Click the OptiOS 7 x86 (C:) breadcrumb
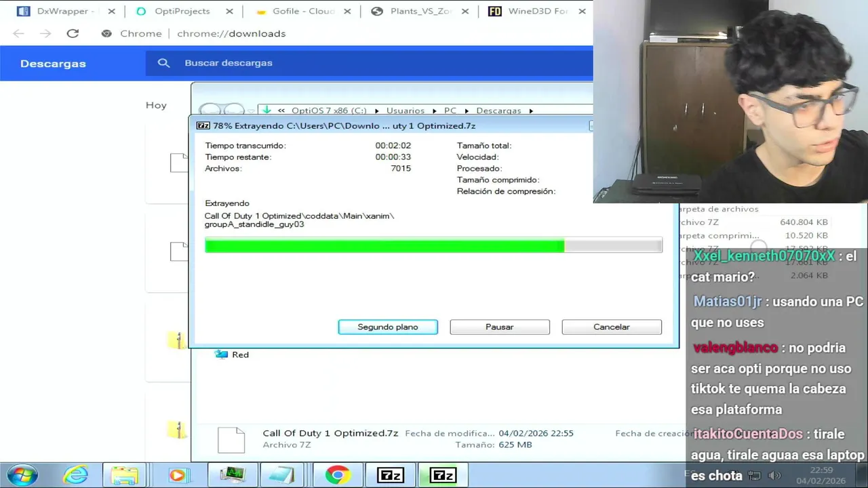Screen dimensions: 868x488 329,110
